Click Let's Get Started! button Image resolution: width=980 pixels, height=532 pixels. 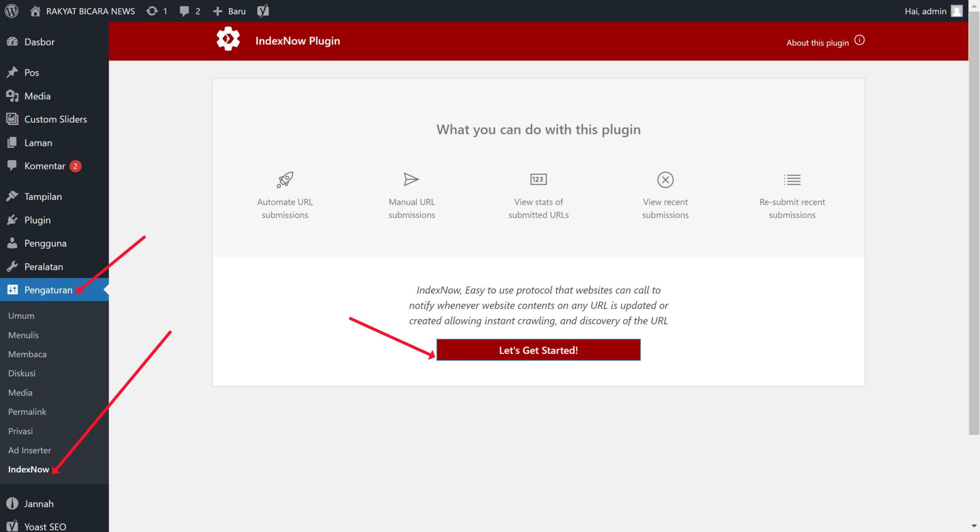[538, 350]
